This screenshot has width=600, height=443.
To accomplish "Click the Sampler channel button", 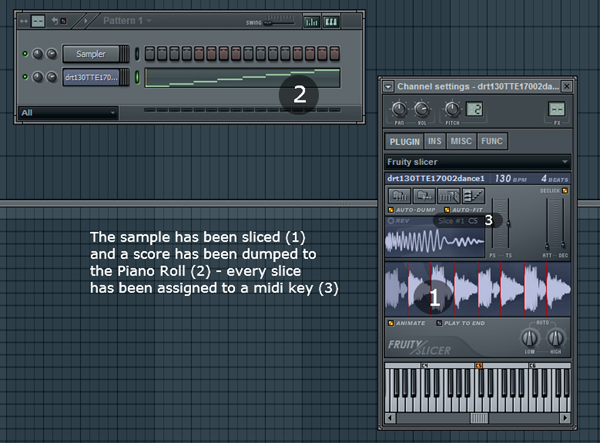I will click(x=91, y=54).
